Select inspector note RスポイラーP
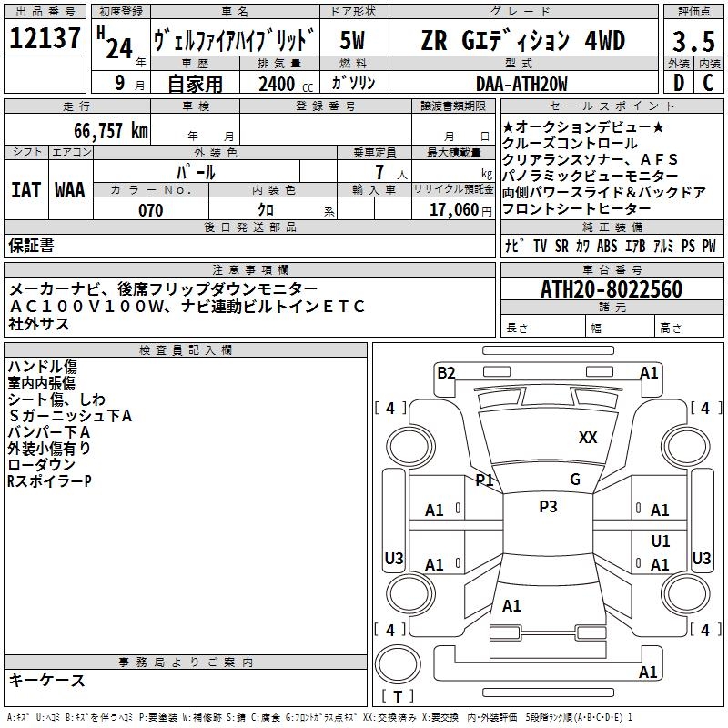Image resolution: width=728 pixels, height=728 pixels. (x=49, y=481)
